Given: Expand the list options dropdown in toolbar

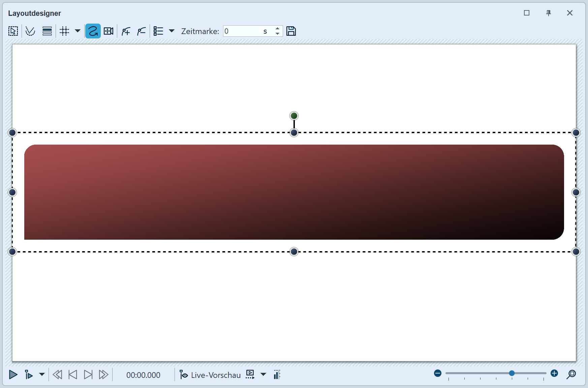Looking at the screenshot, I should (x=172, y=31).
